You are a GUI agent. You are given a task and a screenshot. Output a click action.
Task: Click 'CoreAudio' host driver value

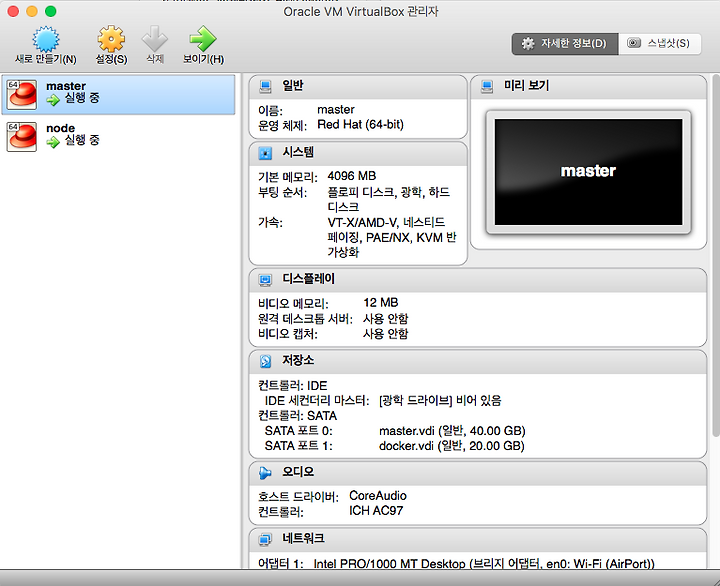point(378,496)
